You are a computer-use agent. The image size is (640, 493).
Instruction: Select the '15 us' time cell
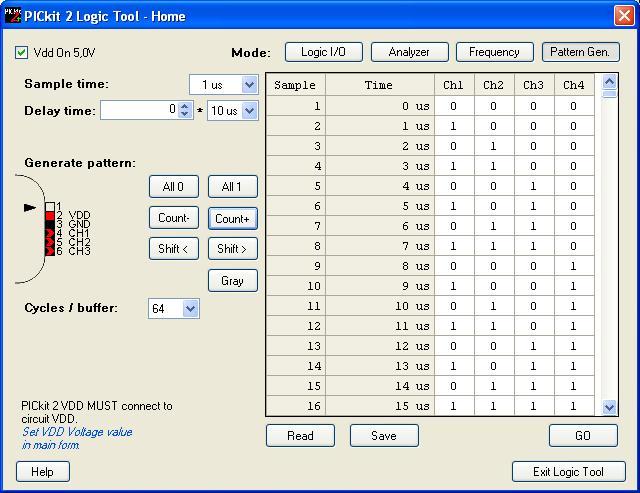click(x=380, y=406)
